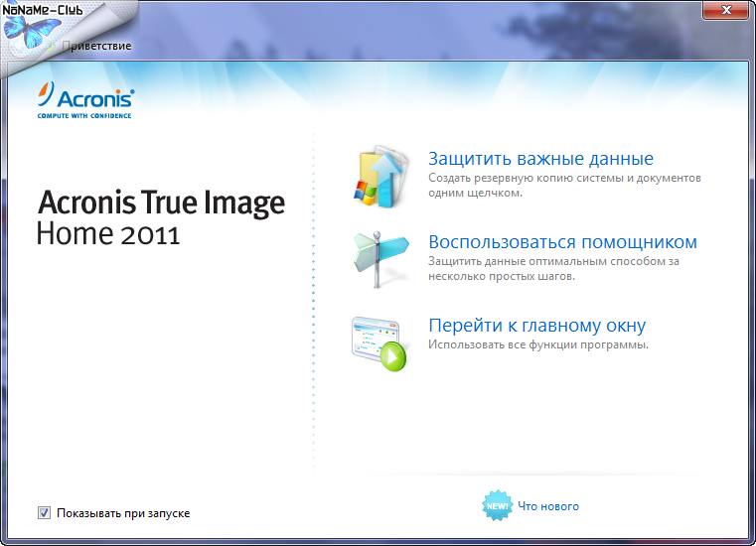Click the signpost assistant icon
The width and height of the screenshot is (756, 546).
click(x=379, y=258)
